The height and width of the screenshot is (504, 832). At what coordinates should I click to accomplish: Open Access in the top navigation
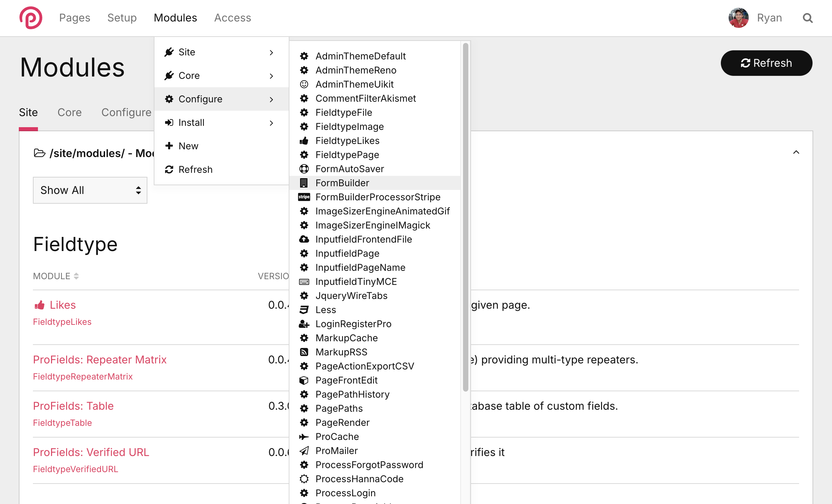pos(233,17)
